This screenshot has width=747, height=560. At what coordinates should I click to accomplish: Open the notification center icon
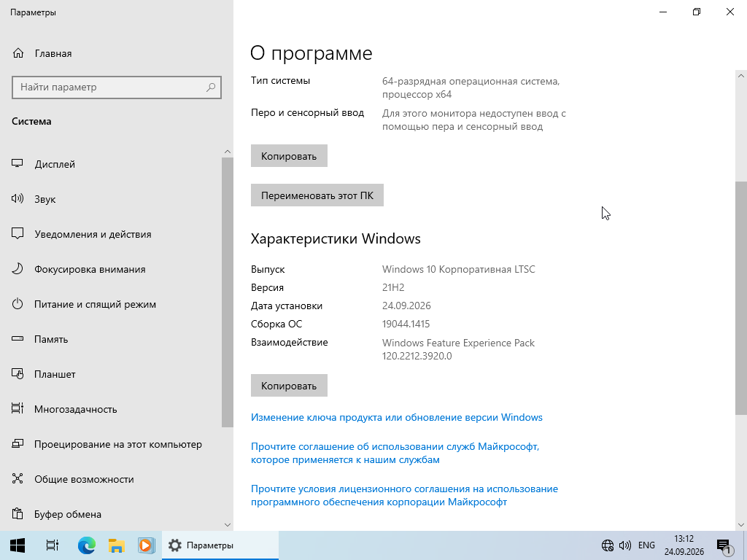pyautogui.click(x=724, y=546)
